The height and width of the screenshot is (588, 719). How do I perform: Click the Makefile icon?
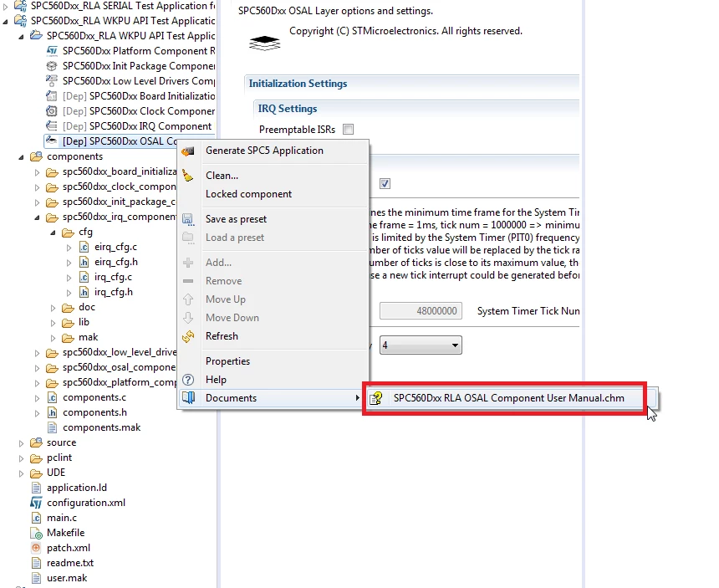(36, 533)
